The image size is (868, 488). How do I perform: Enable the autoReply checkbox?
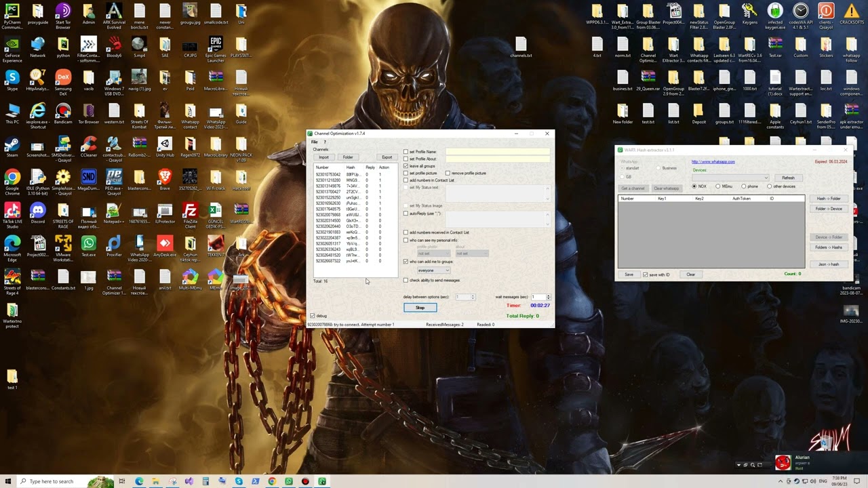406,213
